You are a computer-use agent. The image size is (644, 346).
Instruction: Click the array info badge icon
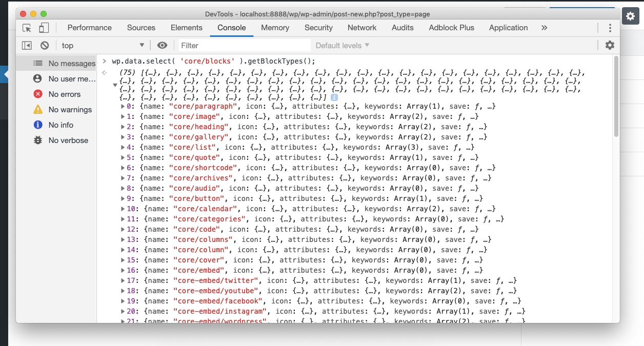point(334,97)
